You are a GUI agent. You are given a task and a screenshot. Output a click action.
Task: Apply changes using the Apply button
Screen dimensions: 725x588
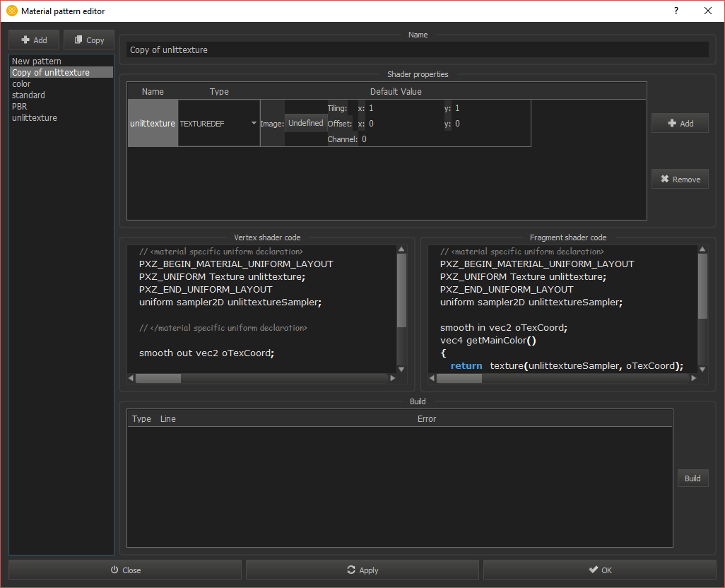(x=362, y=570)
